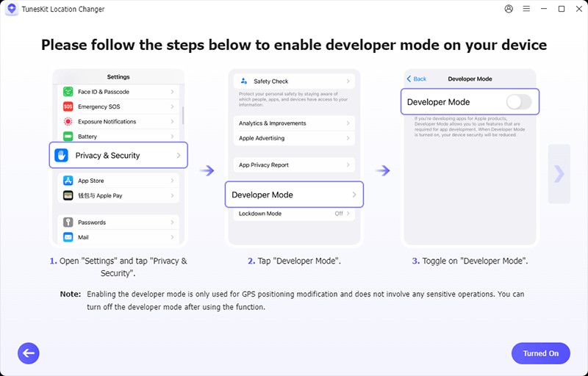Click the green Battery icon
The height and width of the screenshot is (376, 588).
pyautogui.click(x=68, y=137)
